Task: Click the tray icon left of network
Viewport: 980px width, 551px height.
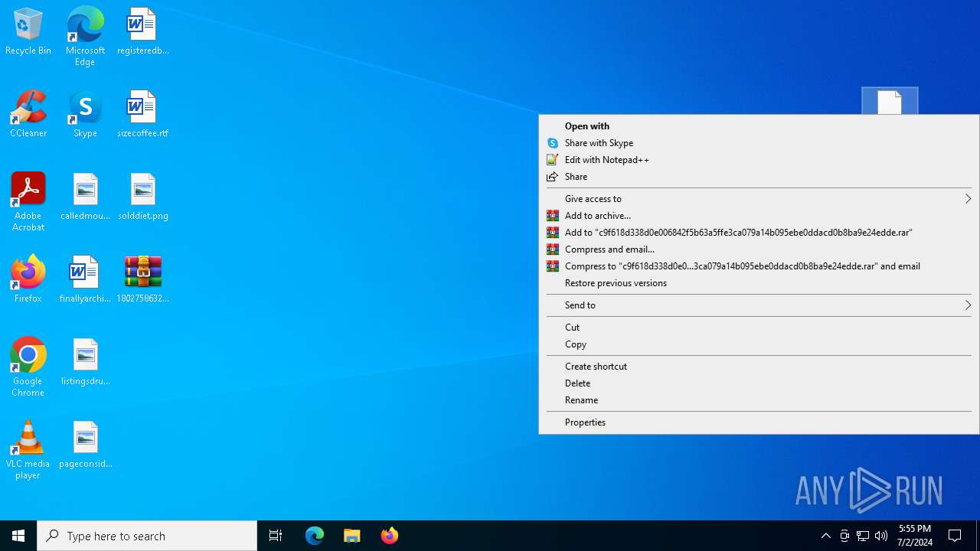Action: click(844, 536)
